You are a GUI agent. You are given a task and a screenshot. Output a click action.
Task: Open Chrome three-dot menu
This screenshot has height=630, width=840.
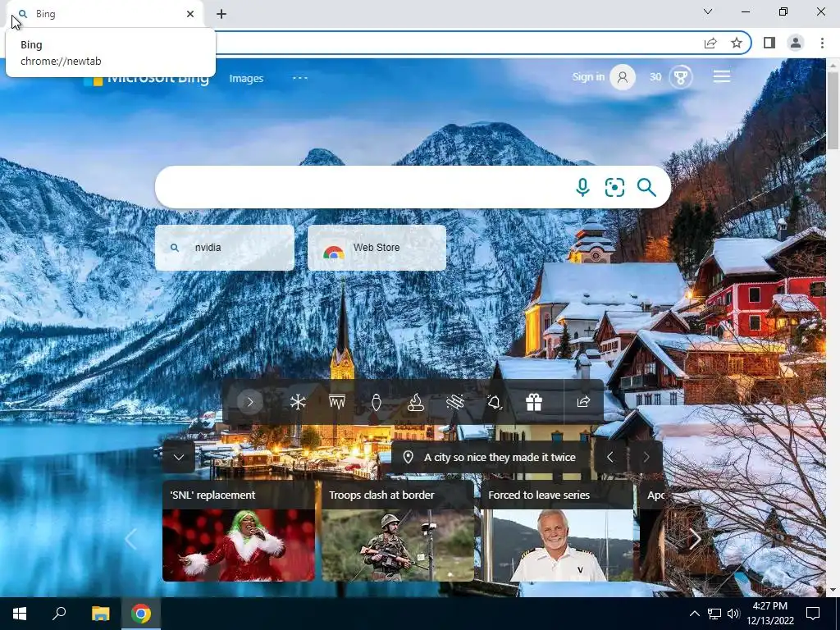click(822, 43)
